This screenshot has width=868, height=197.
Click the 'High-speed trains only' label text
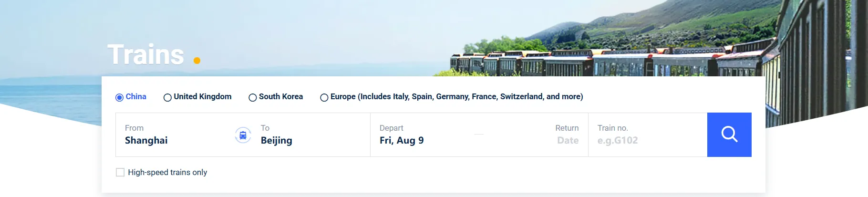click(167, 172)
